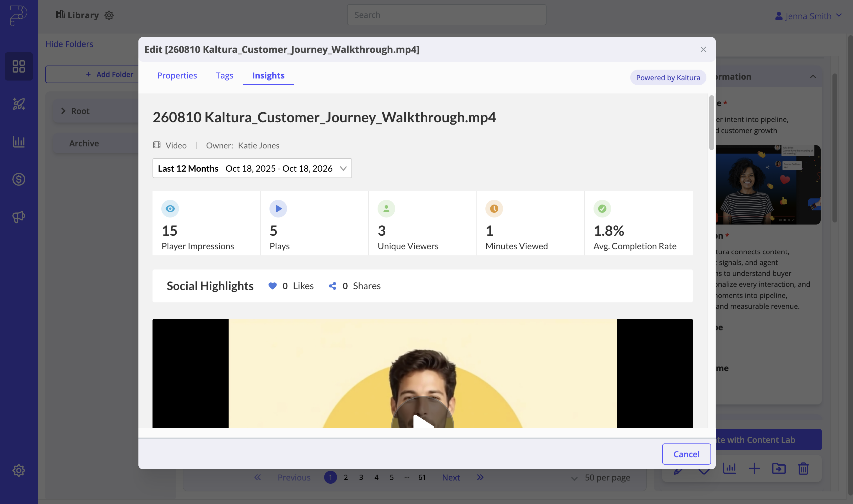The height and width of the screenshot is (504, 853).
Task: Click the 1.8% completion rate value
Action: [x=609, y=231]
